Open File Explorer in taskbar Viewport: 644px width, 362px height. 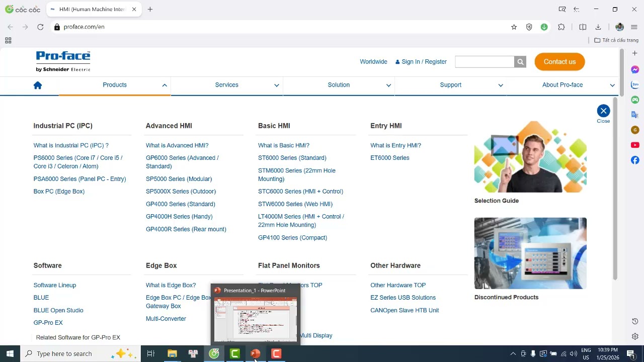click(x=172, y=353)
